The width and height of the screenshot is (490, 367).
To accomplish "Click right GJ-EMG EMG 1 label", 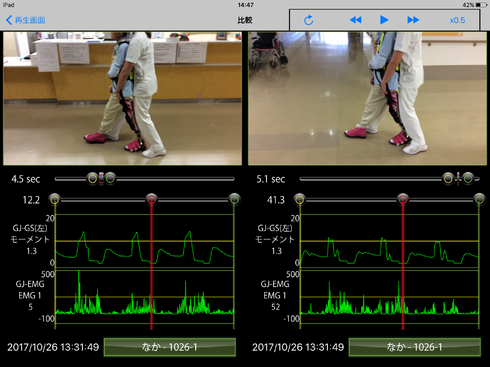I will (x=275, y=290).
